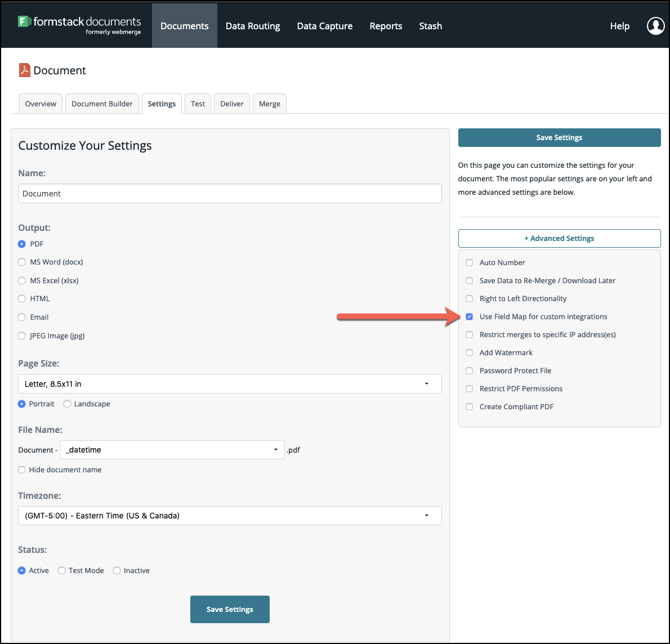670x644 pixels.
Task: Tick the Add Watermark checkbox
Action: coord(470,353)
